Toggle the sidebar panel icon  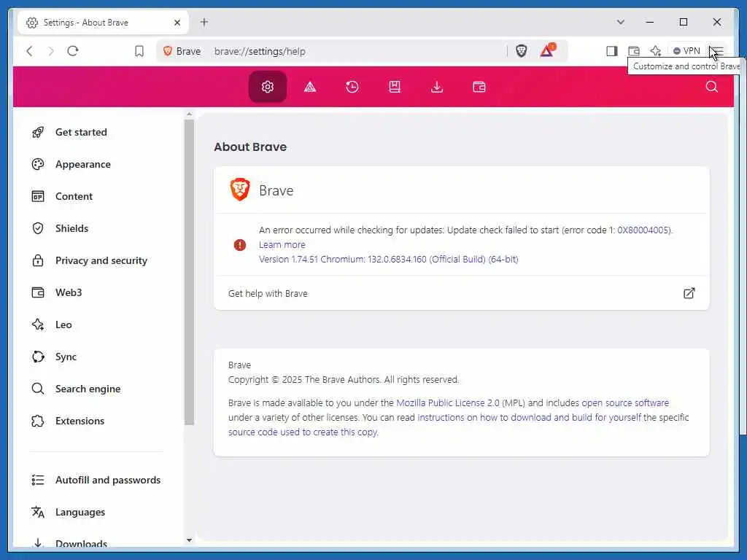612,51
